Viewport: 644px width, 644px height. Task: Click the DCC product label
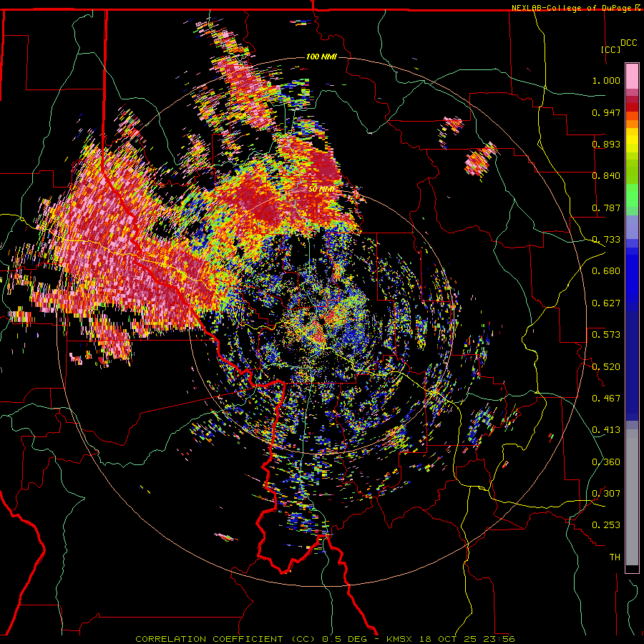628,43
